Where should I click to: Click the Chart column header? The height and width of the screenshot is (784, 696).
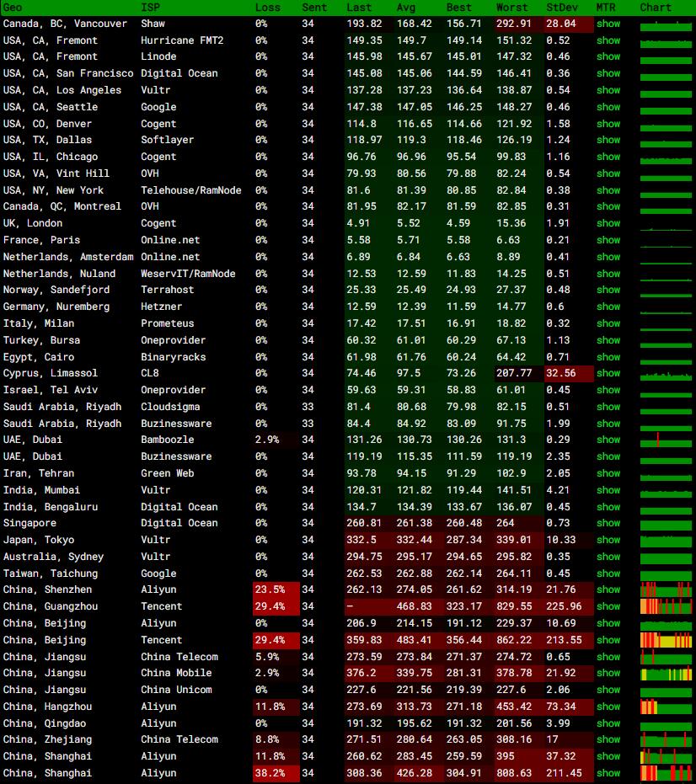click(656, 8)
